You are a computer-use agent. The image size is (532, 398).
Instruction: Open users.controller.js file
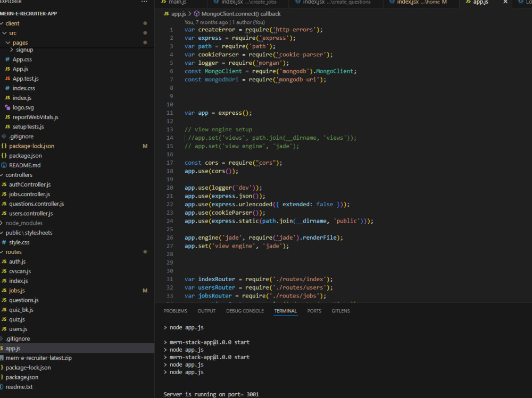click(31, 214)
